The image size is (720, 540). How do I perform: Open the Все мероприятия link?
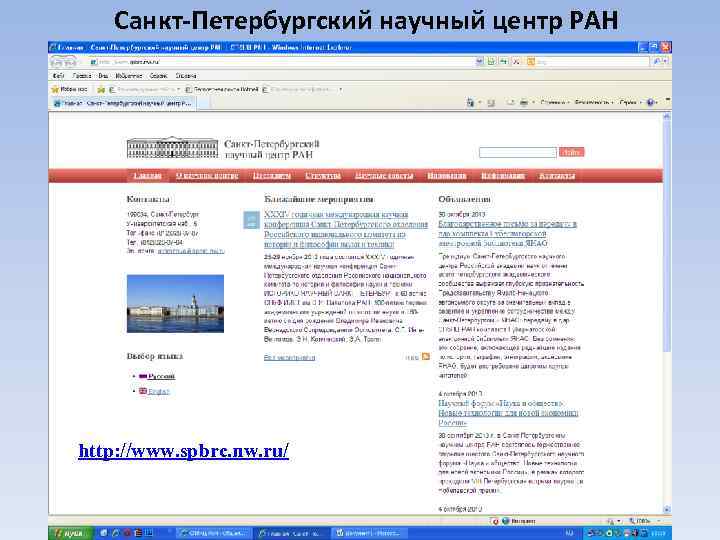tap(289, 358)
